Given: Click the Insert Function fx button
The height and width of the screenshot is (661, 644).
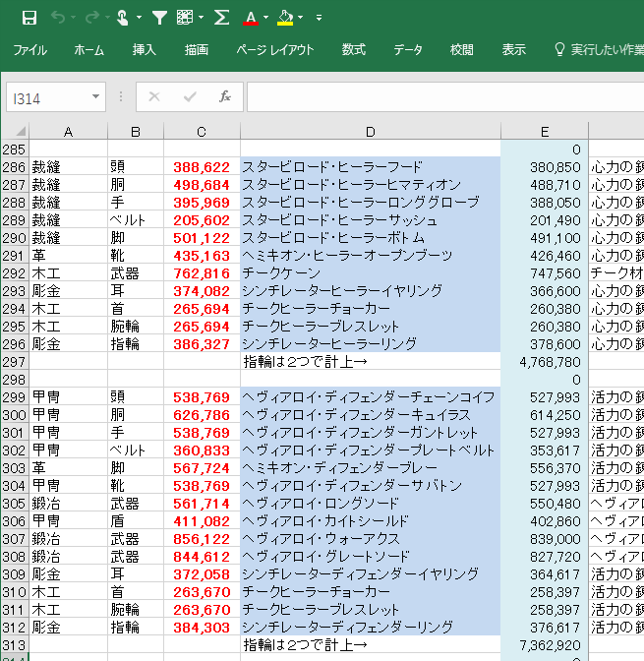Looking at the screenshot, I should pyautogui.click(x=224, y=96).
